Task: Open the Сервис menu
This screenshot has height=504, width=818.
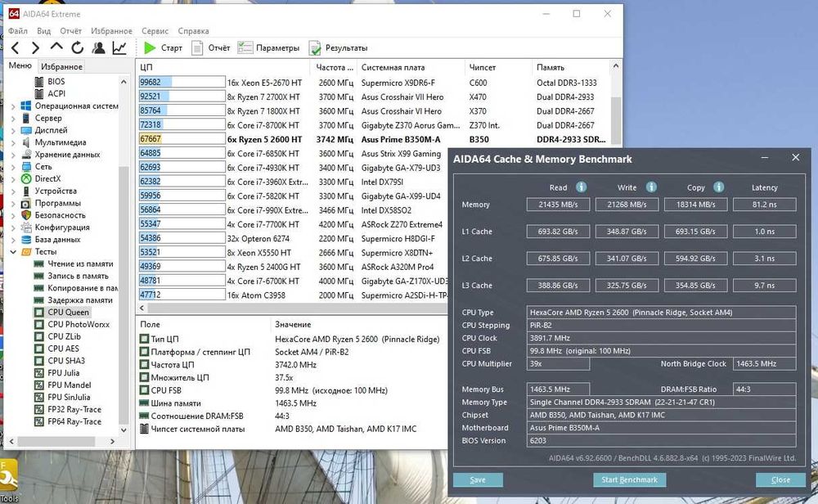Action: (155, 31)
